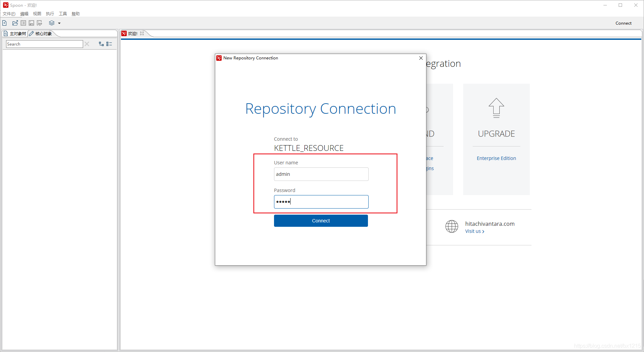Click the UPGRADE heading

(x=496, y=134)
